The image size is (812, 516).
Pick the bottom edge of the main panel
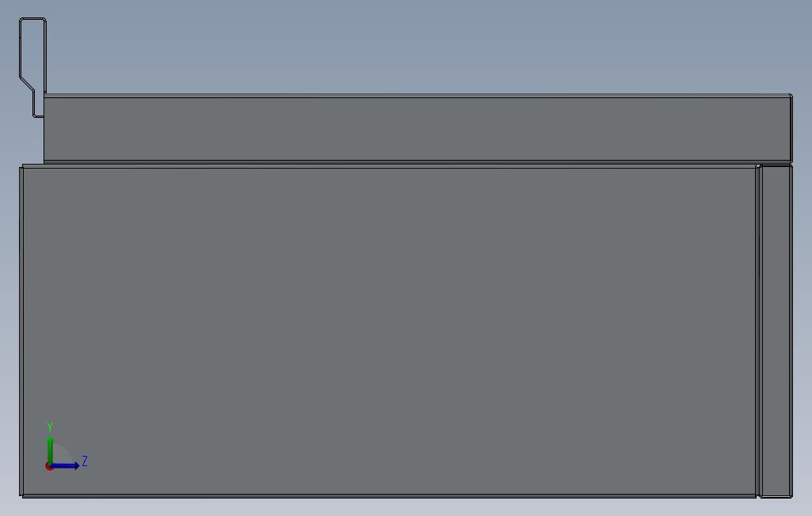tap(389, 495)
